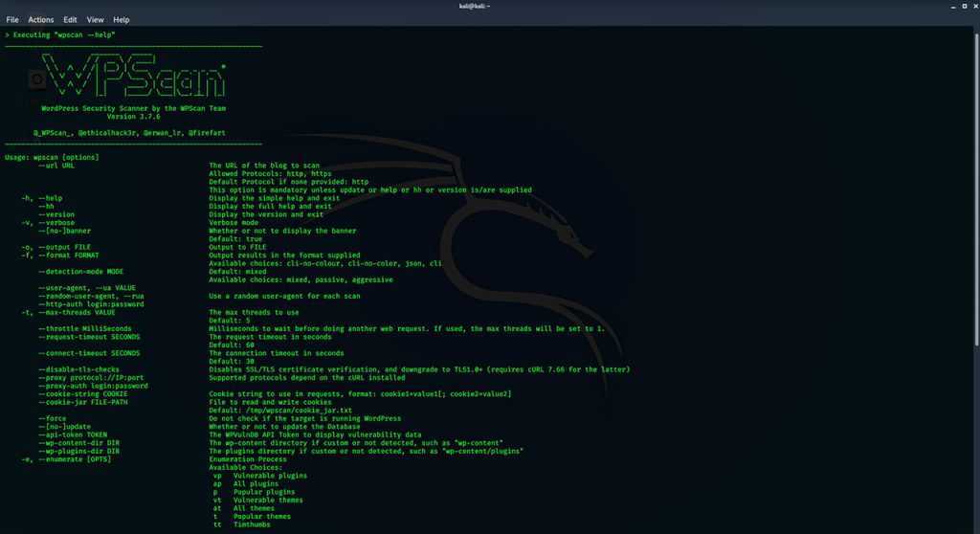Click '--user-agent, --ua VALUE' option

(x=87, y=288)
